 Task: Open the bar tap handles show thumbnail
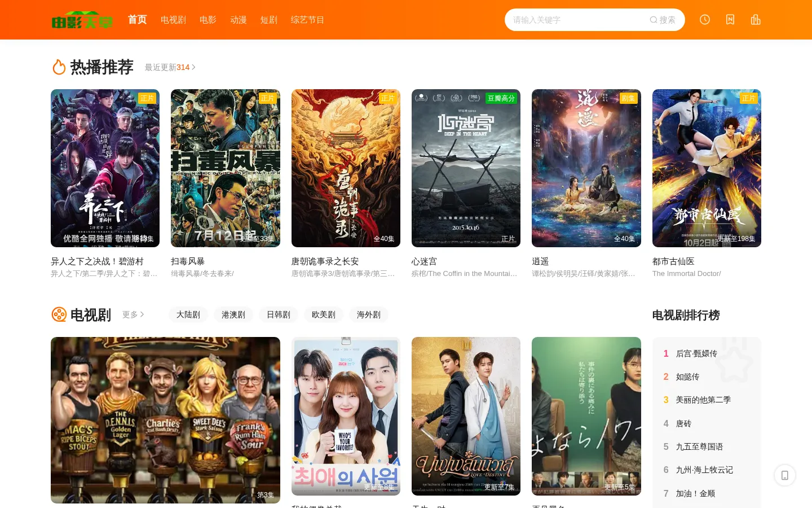[x=165, y=420]
